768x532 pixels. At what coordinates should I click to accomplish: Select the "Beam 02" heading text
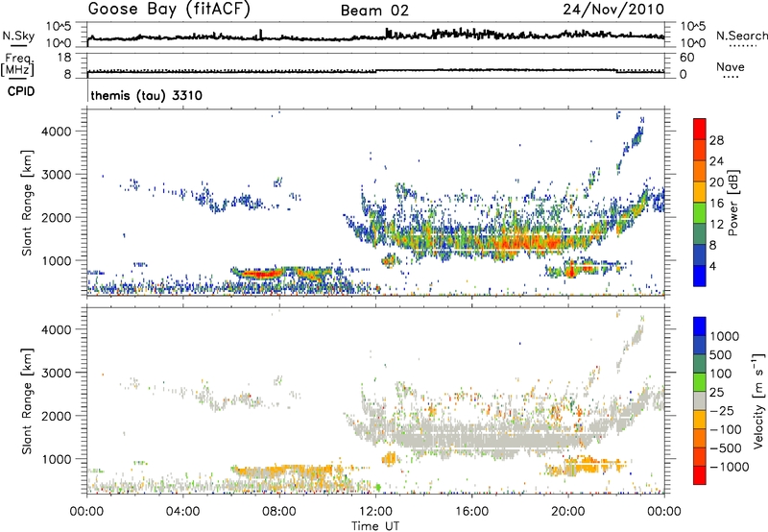coord(374,11)
